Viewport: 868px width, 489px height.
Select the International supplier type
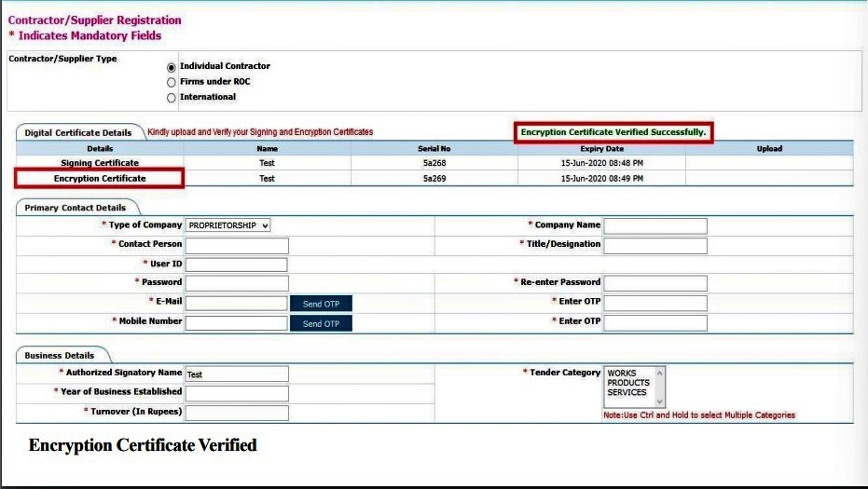171,98
